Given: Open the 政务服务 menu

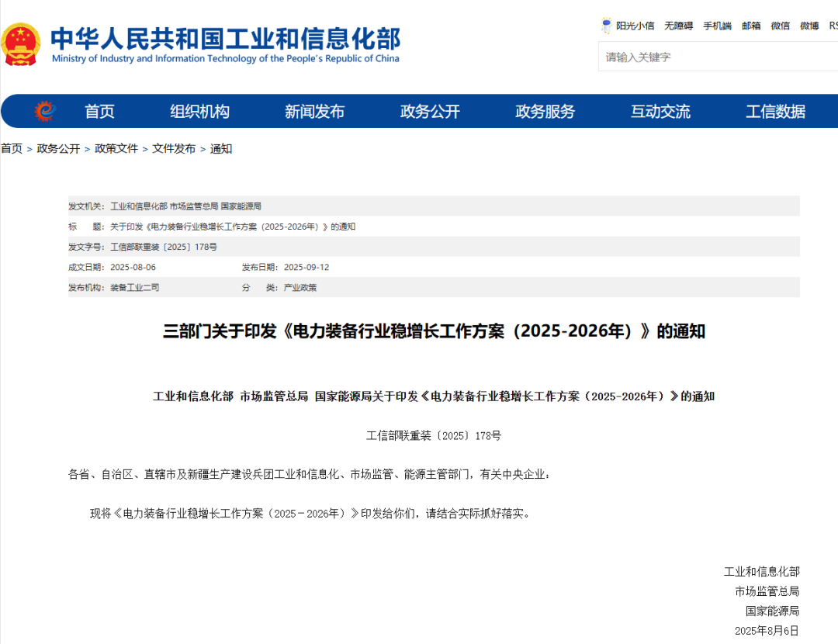Looking at the screenshot, I should point(545,111).
